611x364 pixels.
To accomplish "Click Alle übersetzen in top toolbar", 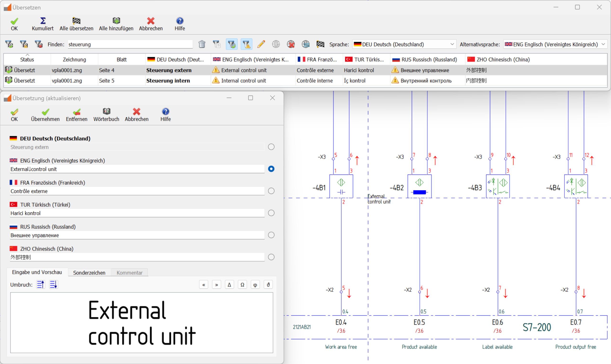I will coord(76,24).
